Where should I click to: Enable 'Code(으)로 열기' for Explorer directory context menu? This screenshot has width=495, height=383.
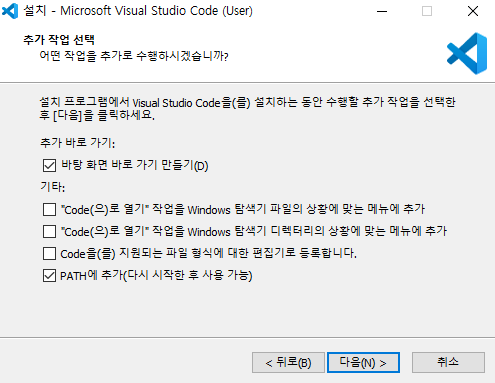coord(49,231)
